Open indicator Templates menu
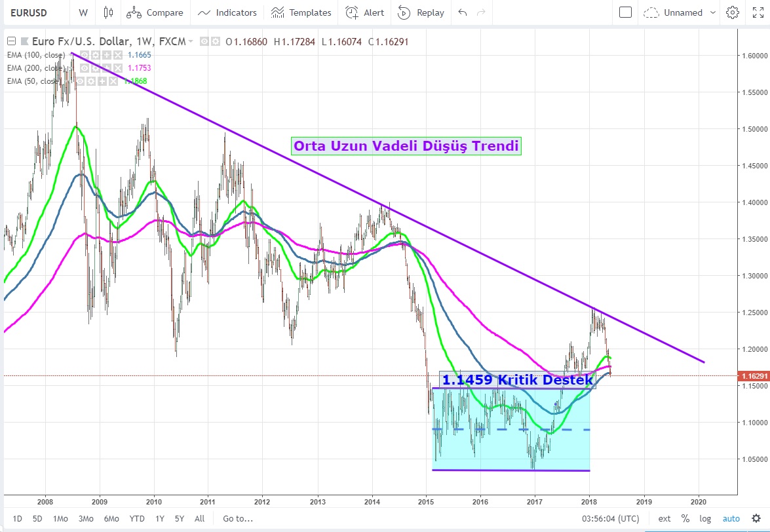 [x=301, y=12]
